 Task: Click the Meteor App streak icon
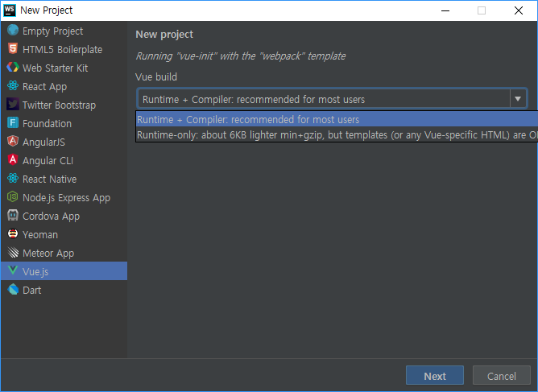(x=13, y=253)
